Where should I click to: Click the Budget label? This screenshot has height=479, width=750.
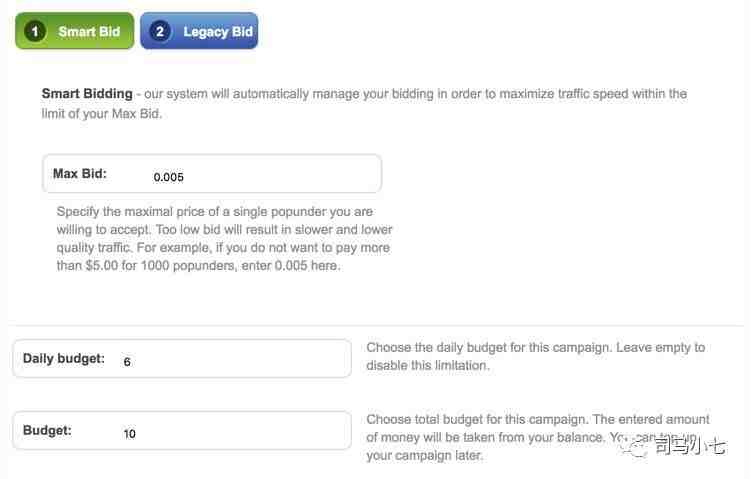pyautogui.click(x=47, y=430)
